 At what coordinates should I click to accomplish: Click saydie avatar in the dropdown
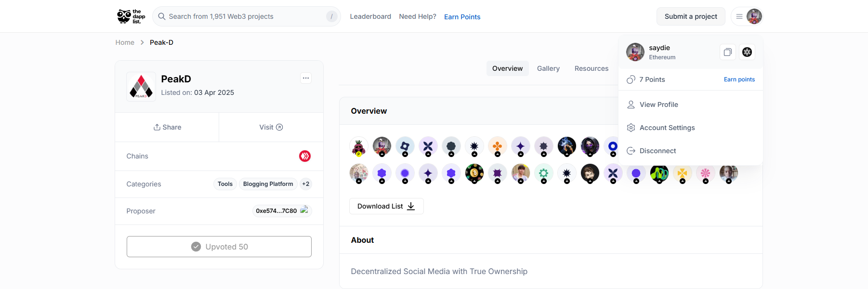coord(635,52)
